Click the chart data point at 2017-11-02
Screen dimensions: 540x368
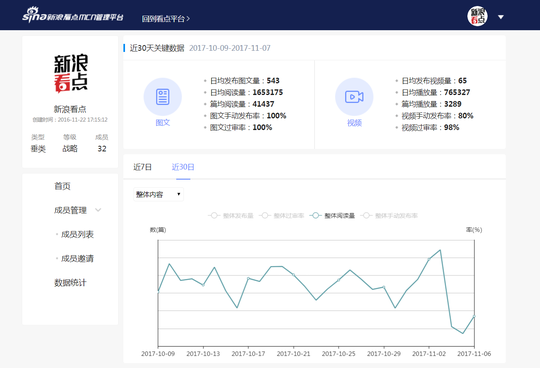click(429, 259)
